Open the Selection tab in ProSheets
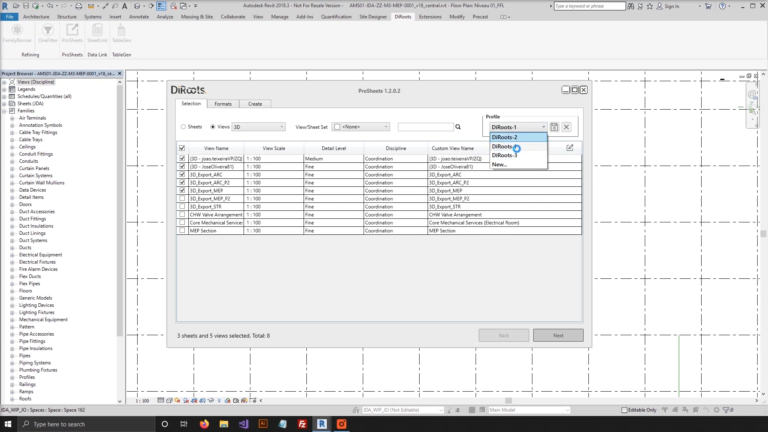 pos(191,103)
